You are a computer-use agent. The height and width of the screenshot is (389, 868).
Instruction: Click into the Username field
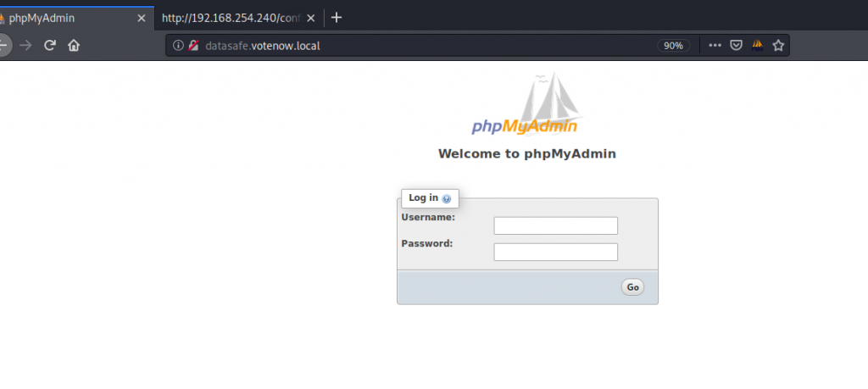tap(555, 225)
